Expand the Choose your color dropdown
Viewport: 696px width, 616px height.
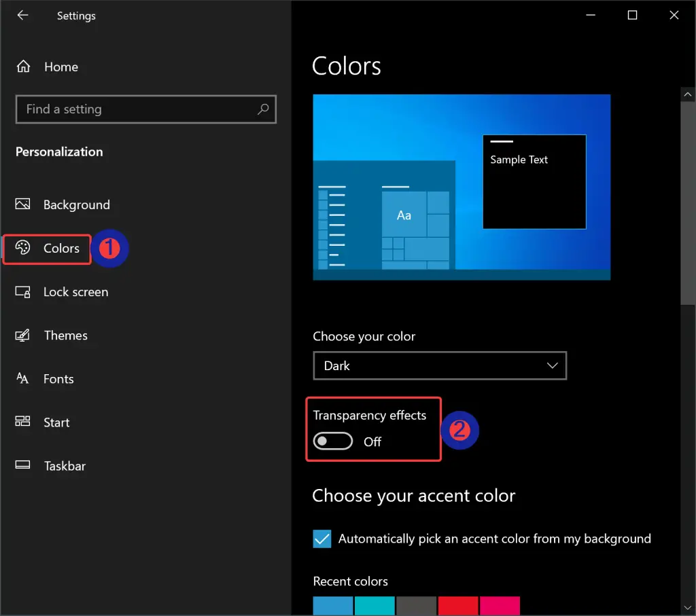click(439, 366)
